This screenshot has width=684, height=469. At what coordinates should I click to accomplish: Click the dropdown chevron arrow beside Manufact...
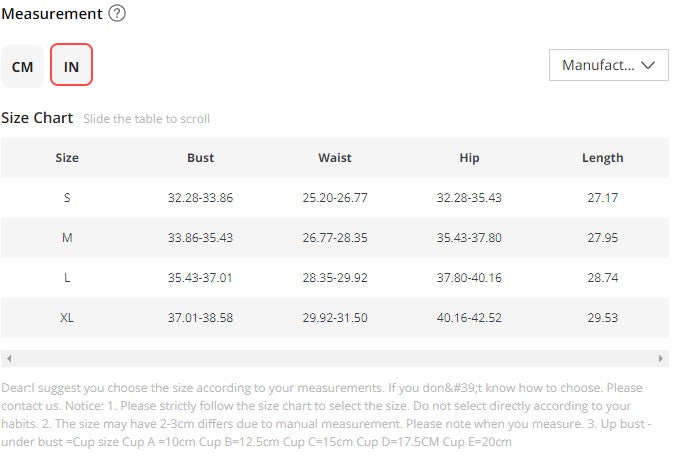coord(648,65)
